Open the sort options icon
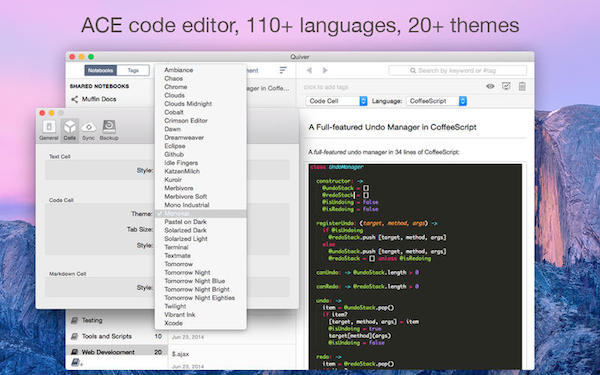Screen dimensions: 600x375 (283, 70)
